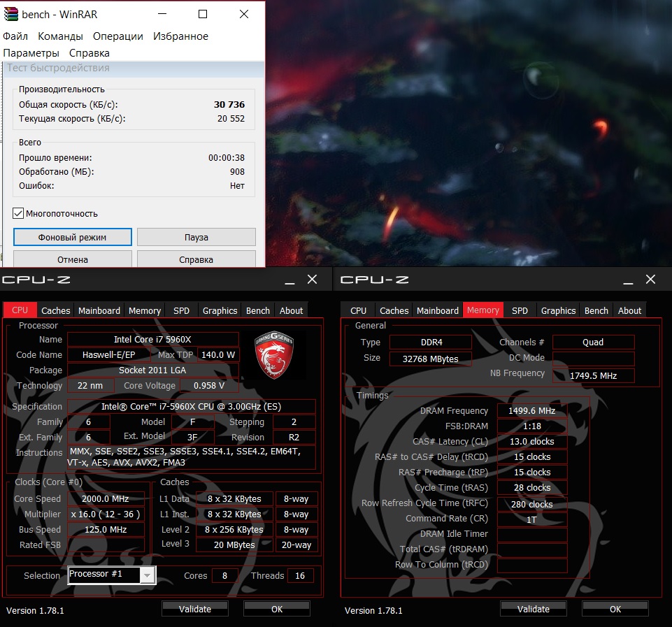This screenshot has width=672, height=627.
Task: Click the 'Socket 2011 LGA' package value
Action: coord(152,370)
